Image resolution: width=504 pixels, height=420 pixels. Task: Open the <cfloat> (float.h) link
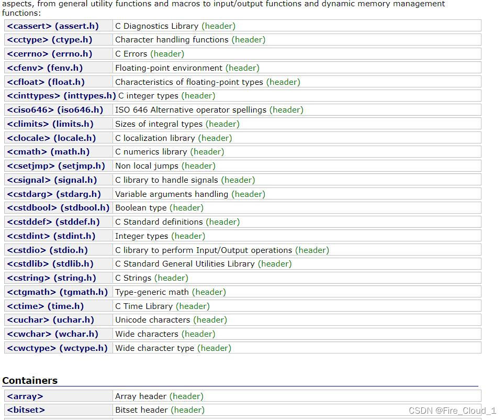click(x=46, y=82)
